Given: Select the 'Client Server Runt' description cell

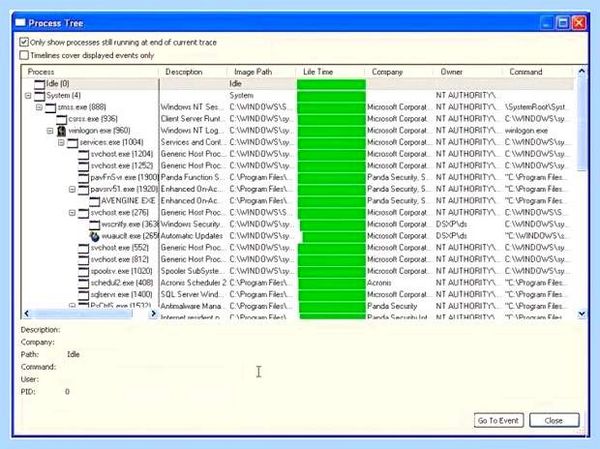Looking at the screenshot, I should (191, 119).
